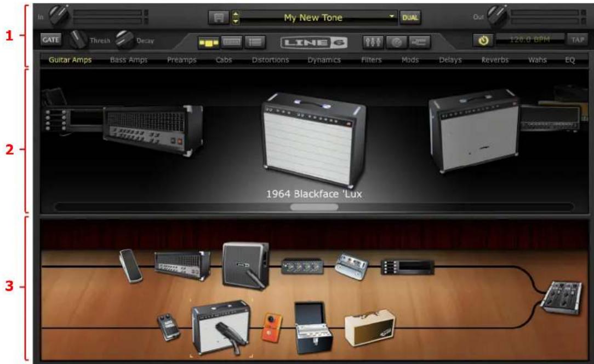Switch to the yellow Gear view button

coord(209,42)
